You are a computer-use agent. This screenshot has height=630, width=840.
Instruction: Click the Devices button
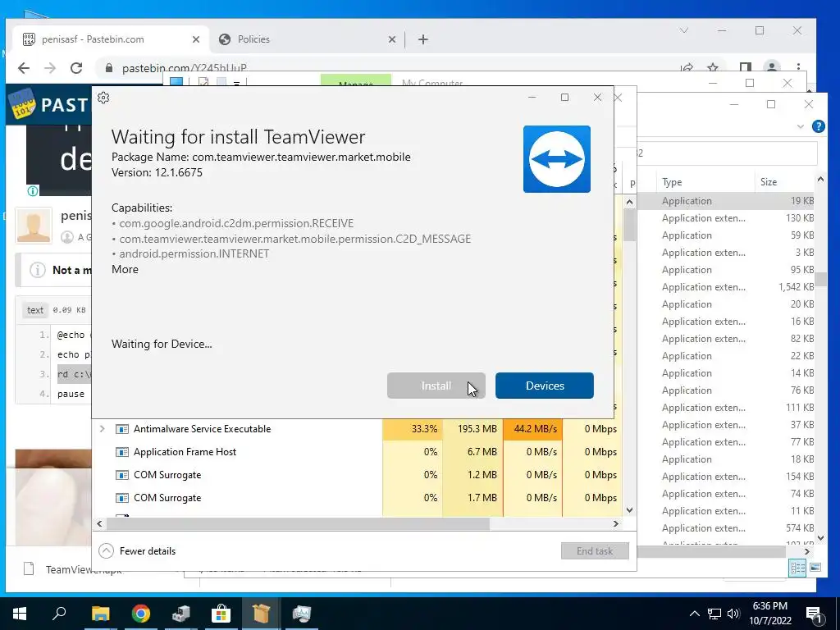(x=545, y=386)
